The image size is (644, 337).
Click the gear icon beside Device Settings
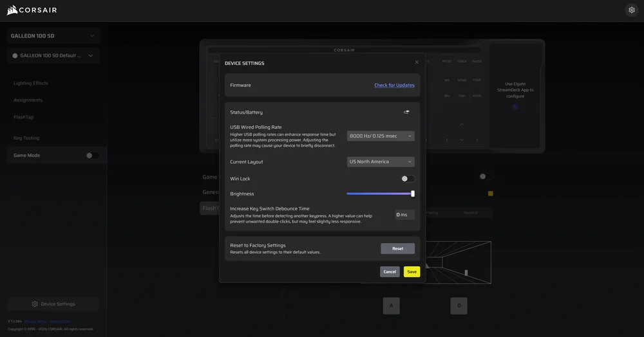click(35, 304)
